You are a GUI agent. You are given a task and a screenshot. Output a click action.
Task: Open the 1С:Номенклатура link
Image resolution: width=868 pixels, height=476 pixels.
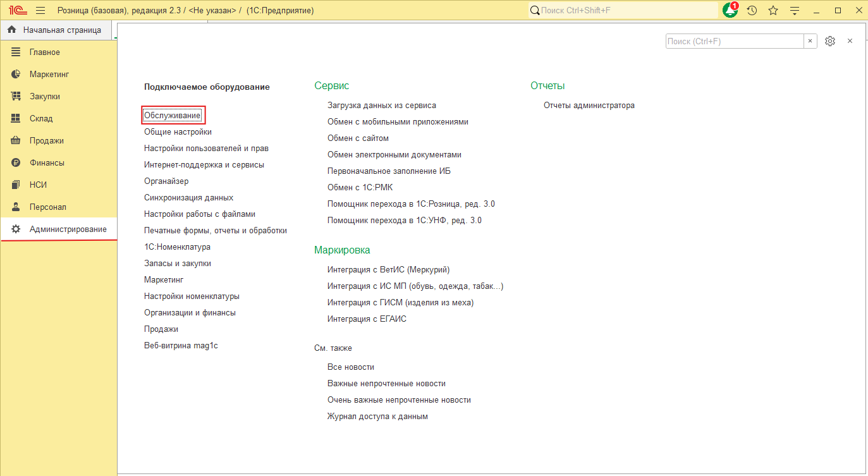click(177, 247)
